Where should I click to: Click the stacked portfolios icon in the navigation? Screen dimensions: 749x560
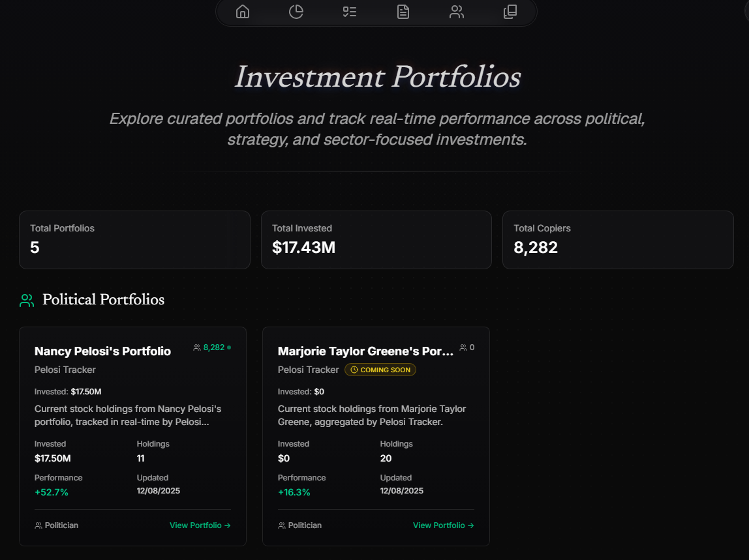coord(510,12)
